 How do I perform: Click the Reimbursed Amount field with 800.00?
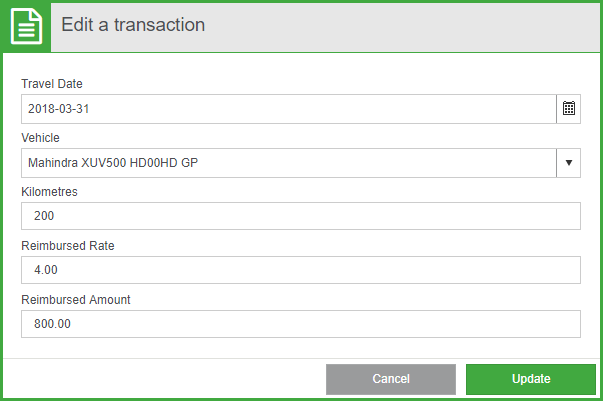301,324
